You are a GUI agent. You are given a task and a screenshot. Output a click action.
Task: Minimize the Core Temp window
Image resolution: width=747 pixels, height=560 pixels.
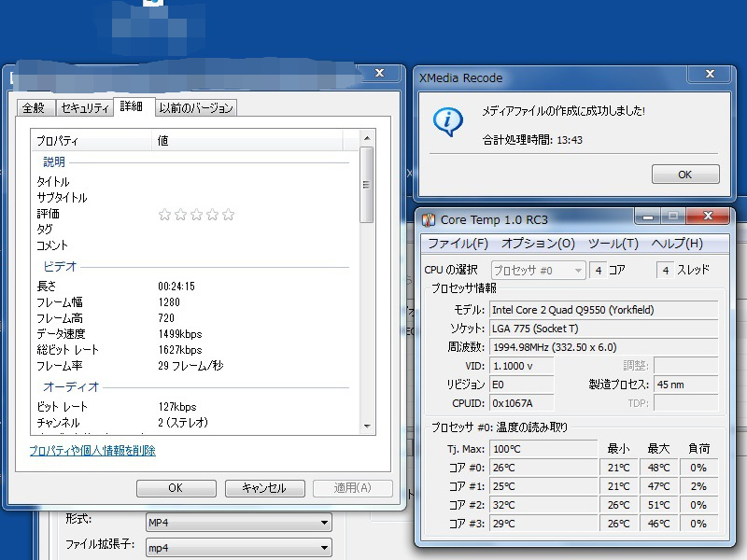pos(647,217)
